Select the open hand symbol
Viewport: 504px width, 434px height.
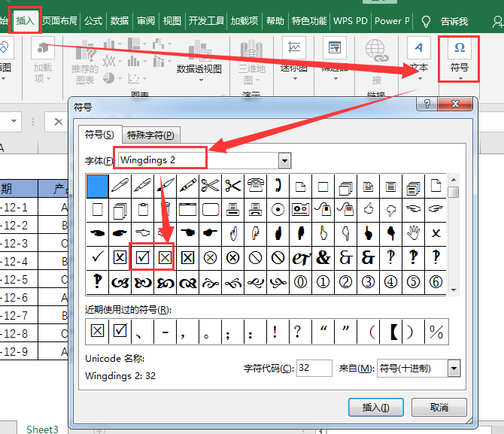click(413, 233)
